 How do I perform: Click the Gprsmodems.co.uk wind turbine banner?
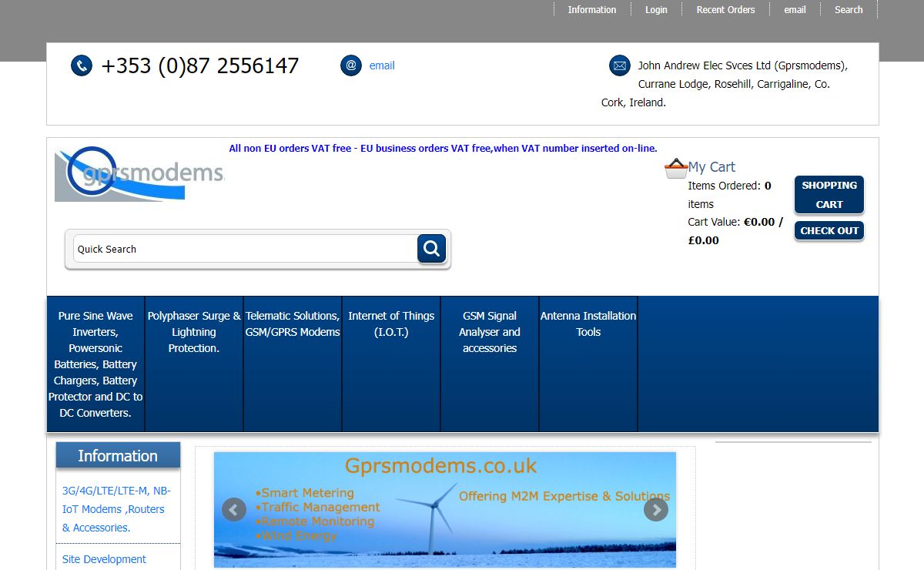(x=445, y=510)
